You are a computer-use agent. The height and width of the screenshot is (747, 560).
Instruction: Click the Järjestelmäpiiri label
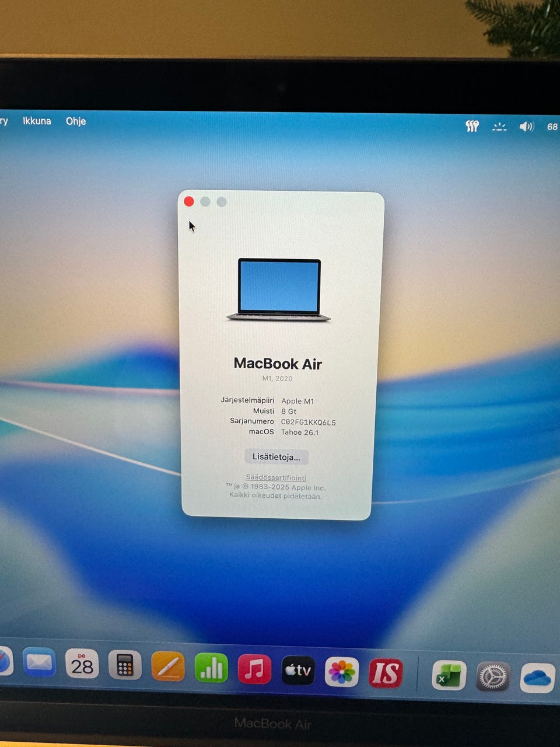[x=247, y=400]
